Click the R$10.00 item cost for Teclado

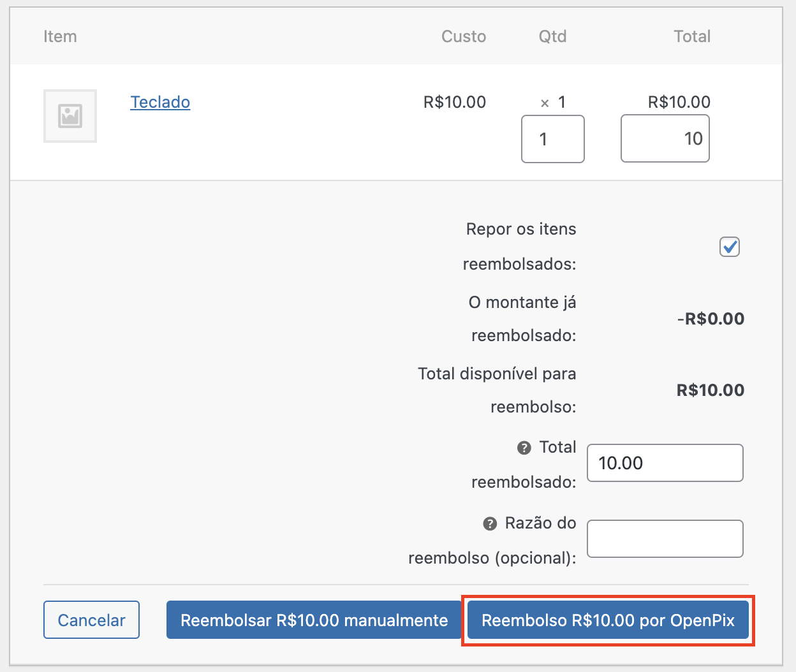[x=454, y=102]
